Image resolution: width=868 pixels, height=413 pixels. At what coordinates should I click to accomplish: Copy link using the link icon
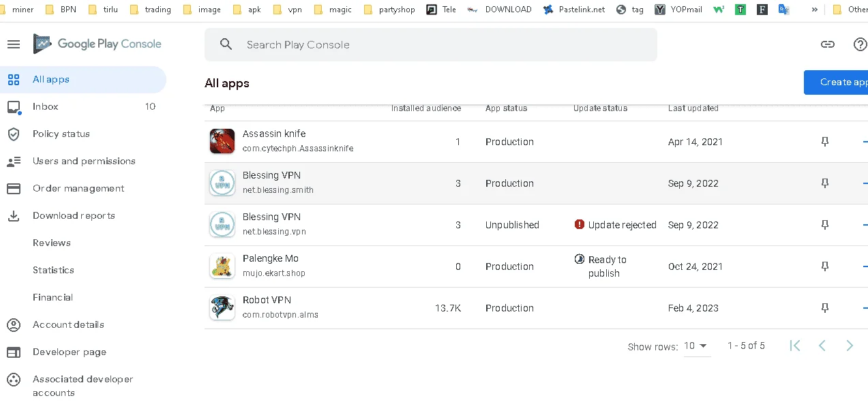[827, 44]
